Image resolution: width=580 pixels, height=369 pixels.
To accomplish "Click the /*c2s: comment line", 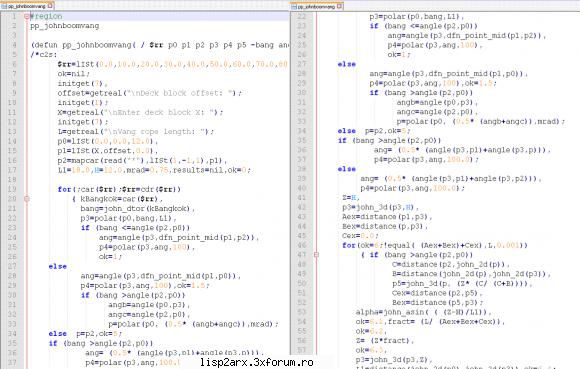I will point(44,55).
